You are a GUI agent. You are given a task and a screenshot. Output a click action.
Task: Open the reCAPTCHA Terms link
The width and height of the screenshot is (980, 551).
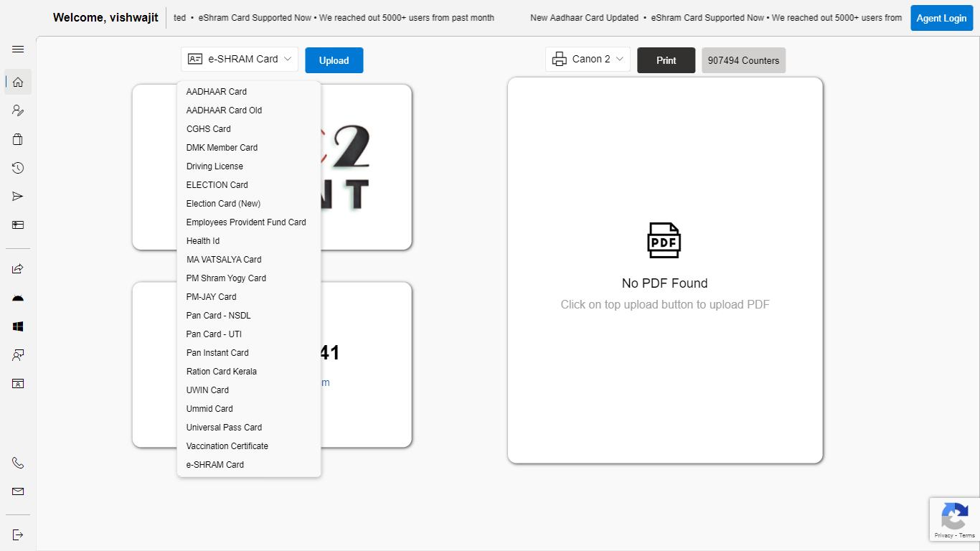(967, 535)
